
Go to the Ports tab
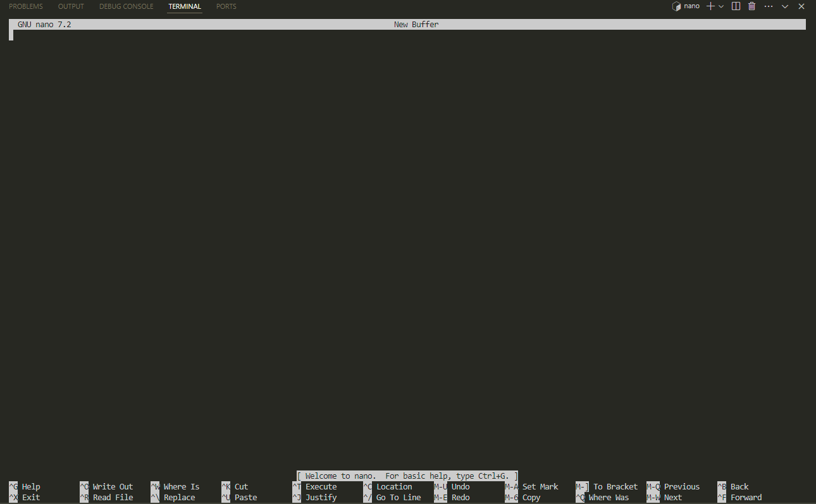(x=226, y=6)
